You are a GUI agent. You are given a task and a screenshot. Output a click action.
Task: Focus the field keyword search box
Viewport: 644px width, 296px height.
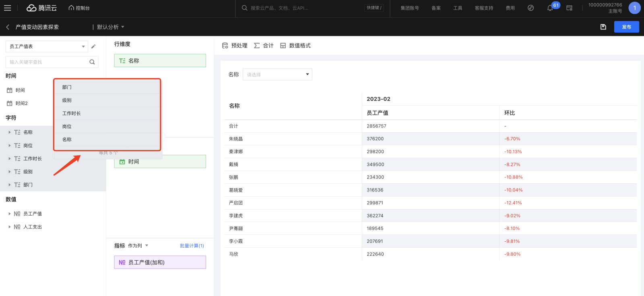[x=47, y=62]
